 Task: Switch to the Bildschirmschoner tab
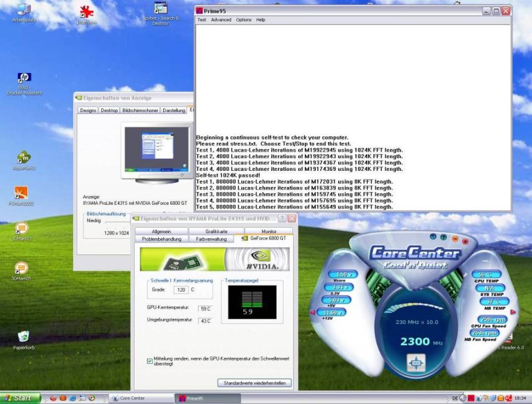click(x=140, y=110)
